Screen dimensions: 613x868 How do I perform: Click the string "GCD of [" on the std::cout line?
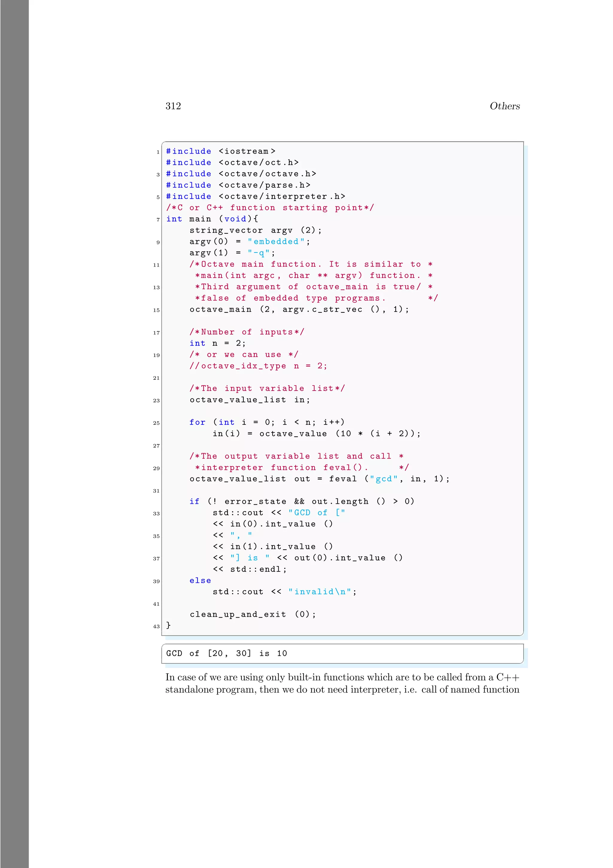click(x=316, y=513)
